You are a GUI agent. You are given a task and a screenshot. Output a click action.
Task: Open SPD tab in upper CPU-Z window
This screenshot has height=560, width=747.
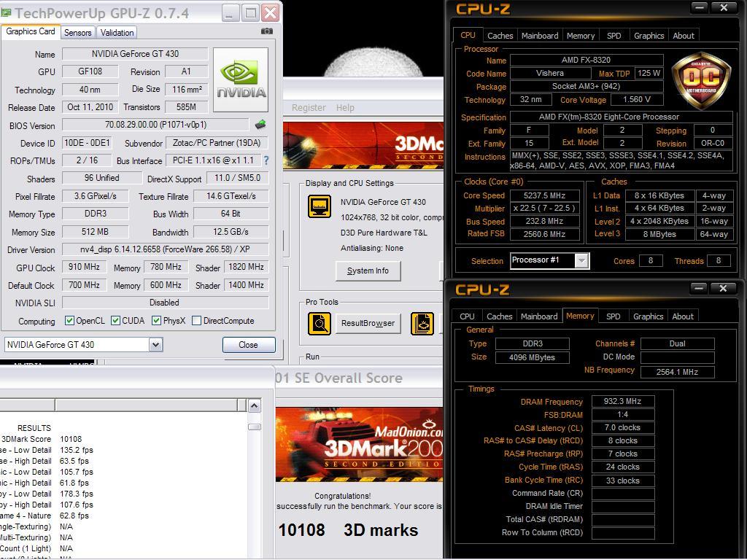click(614, 36)
